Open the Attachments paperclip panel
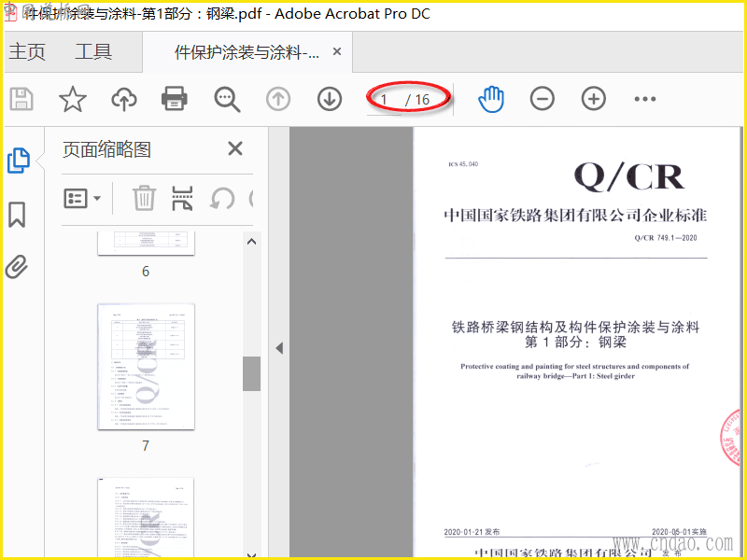 (x=17, y=267)
